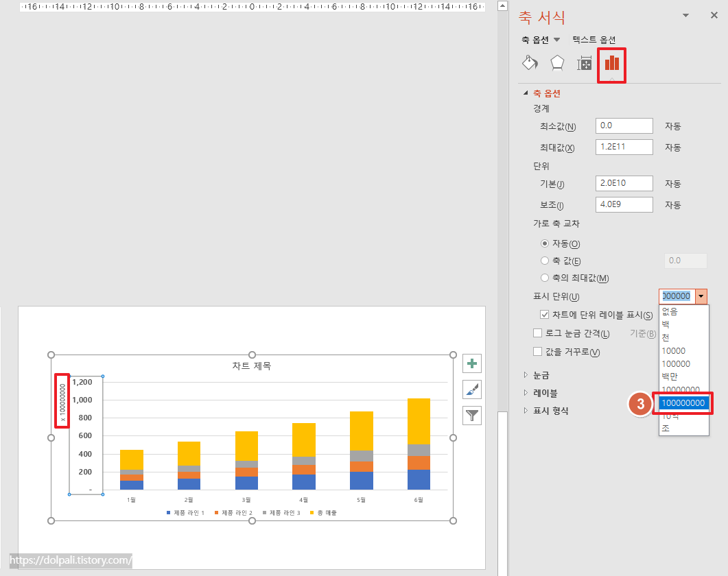Choose 100000 in display units list
This screenshot has height=576, width=728.
(x=683, y=363)
